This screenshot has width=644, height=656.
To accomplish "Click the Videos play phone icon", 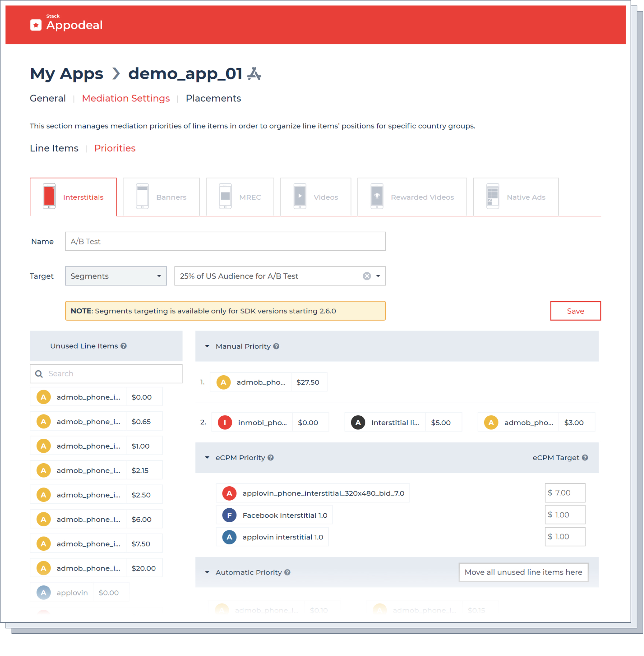I will (300, 196).
